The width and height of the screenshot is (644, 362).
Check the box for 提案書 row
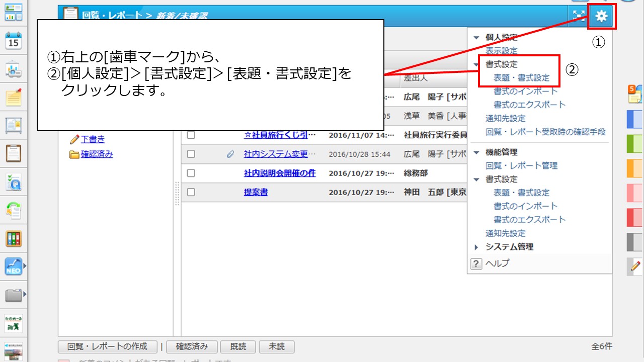point(191,192)
